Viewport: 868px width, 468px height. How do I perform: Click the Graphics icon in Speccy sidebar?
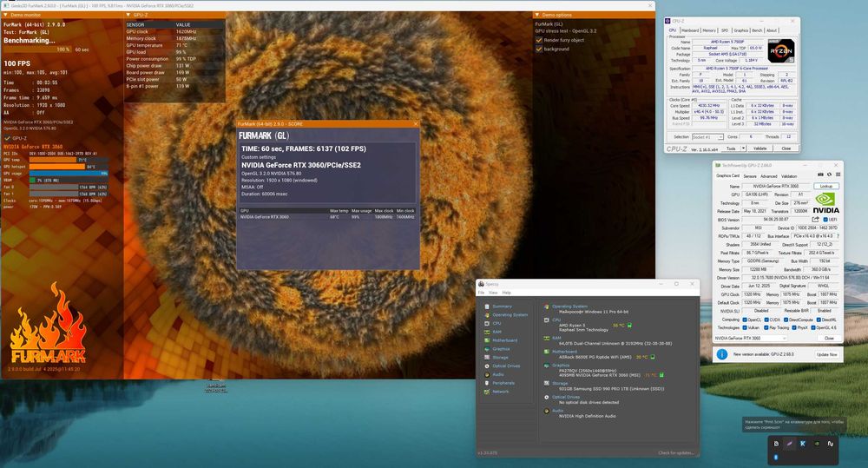[x=488, y=348]
